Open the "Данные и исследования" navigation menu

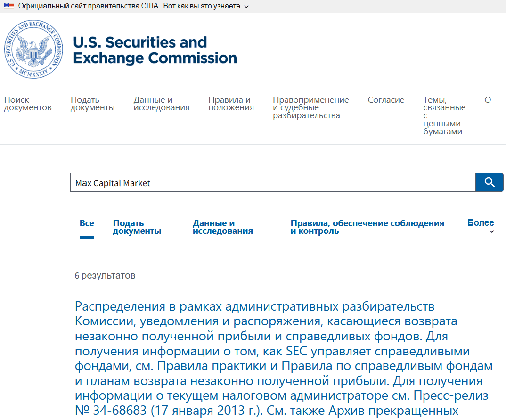tap(161, 104)
